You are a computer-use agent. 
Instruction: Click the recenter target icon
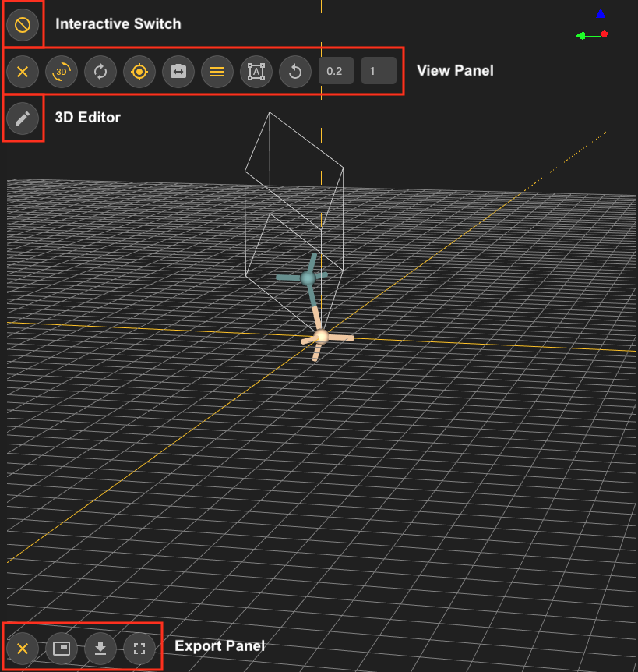(139, 72)
